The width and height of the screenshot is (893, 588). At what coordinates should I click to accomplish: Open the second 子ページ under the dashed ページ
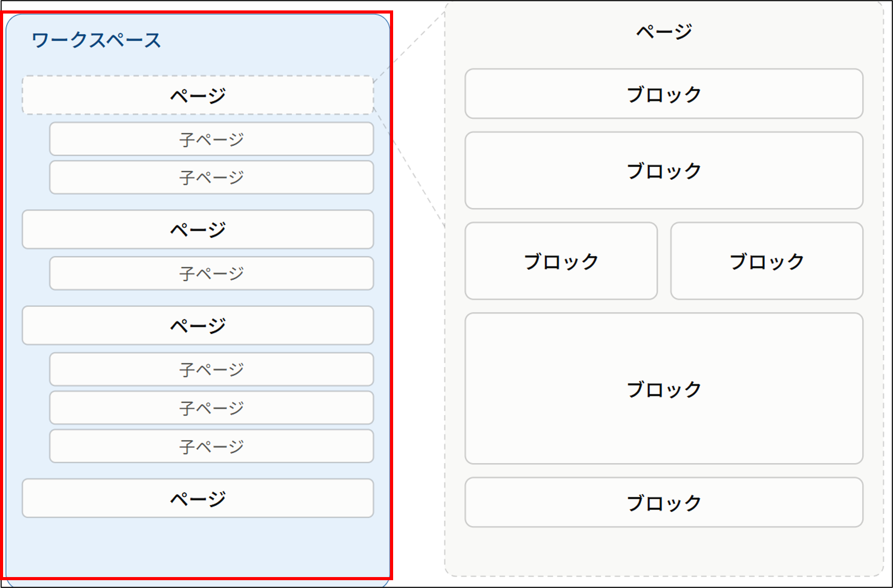(211, 178)
